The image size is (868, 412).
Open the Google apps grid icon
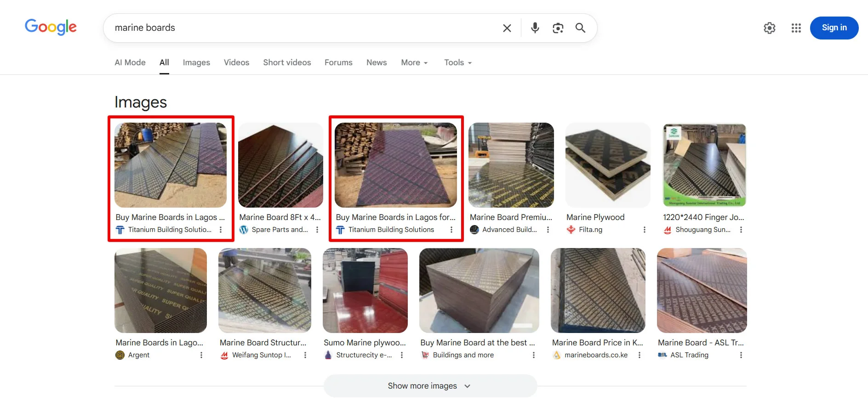pyautogui.click(x=796, y=28)
